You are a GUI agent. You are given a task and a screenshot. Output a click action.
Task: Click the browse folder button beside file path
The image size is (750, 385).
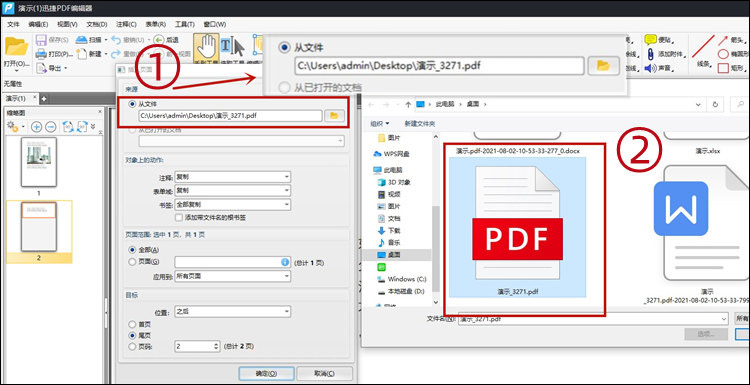click(x=334, y=115)
